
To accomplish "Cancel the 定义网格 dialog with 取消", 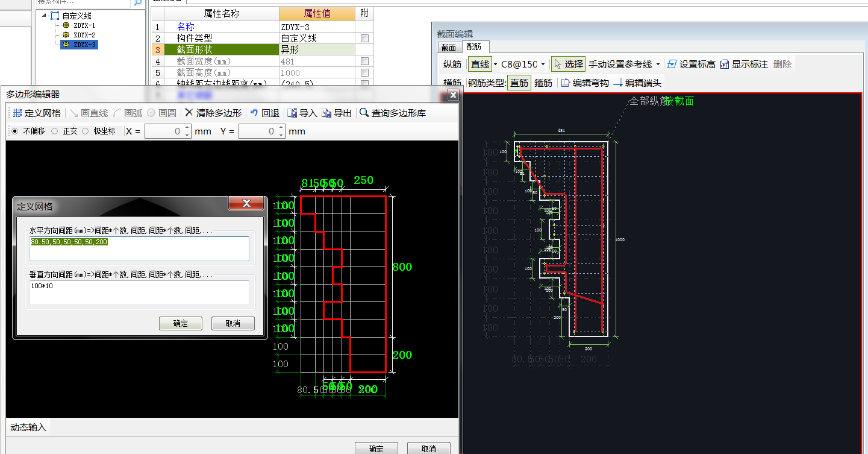I will [233, 323].
